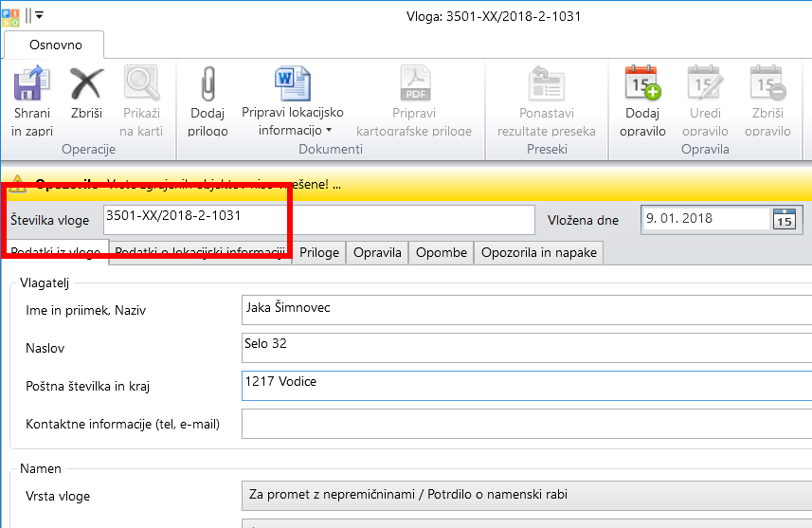The height and width of the screenshot is (528, 812).
Task: Open the quick access toolbar customize dropdown
Action: [39, 16]
